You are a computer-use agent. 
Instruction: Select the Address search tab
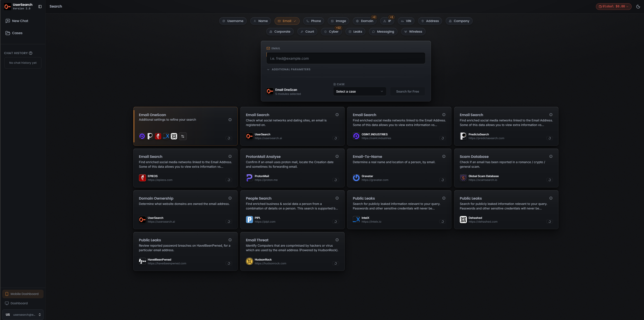pos(430,21)
